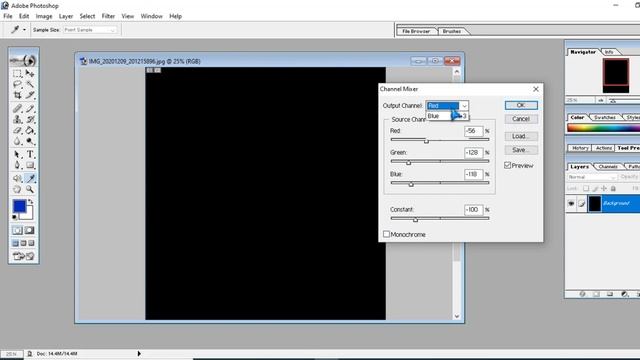
Task: Switch to Standard edit mode
Action: 17,230
